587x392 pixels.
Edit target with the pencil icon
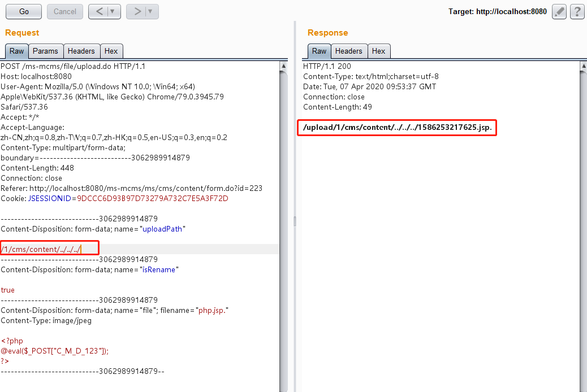559,12
